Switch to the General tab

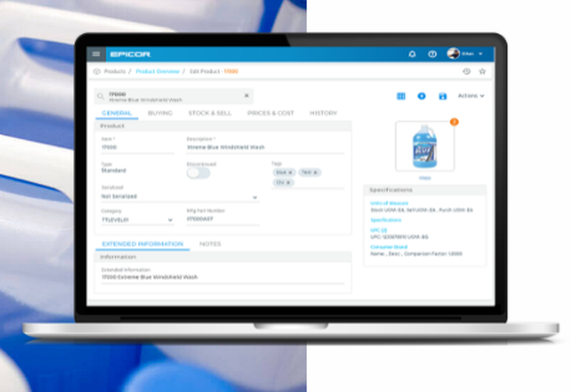pos(117,113)
